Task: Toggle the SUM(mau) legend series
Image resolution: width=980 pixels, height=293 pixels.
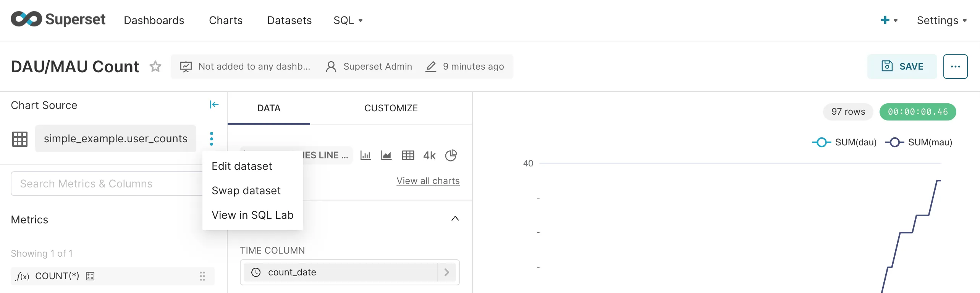Action: point(919,142)
